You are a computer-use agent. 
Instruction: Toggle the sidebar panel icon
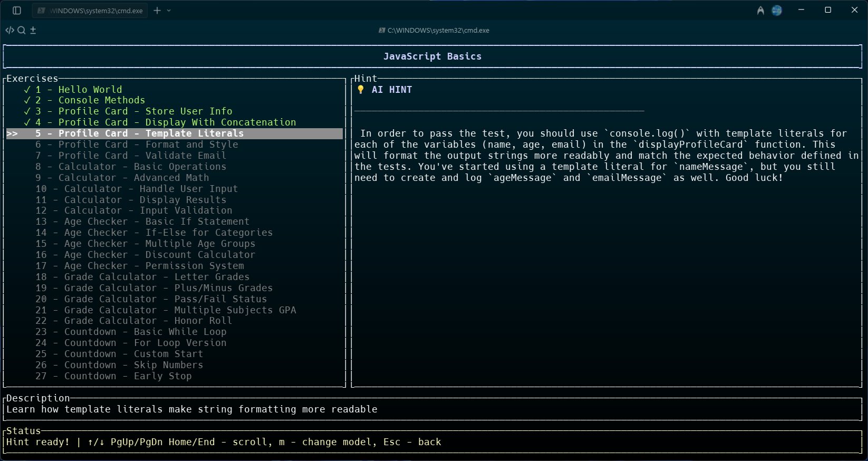(17, 11)
